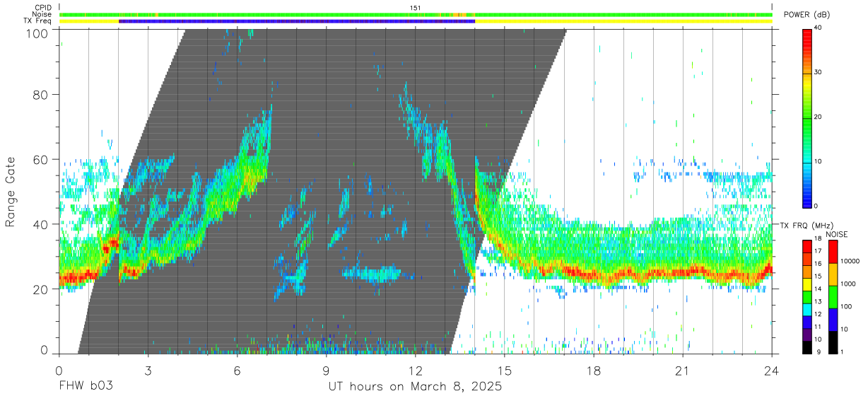Click the 'NOISE' legend title
The image size is (868, 401).
(x=838, y=234)
